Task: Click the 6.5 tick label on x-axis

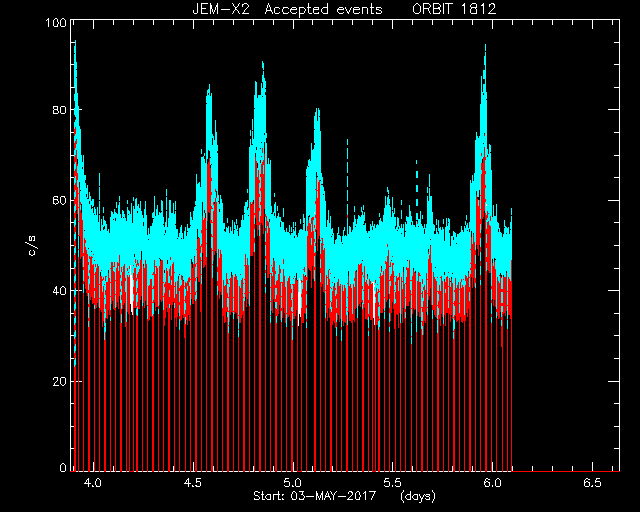Action: pyautogui.click(x=592, y=483)
